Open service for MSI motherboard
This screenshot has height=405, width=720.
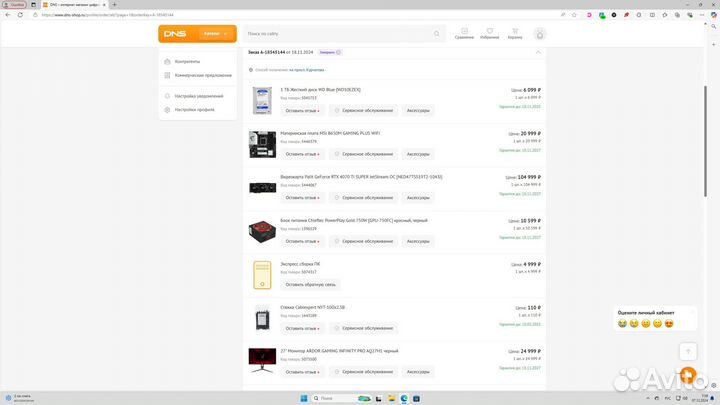click(x=363, y=154)
